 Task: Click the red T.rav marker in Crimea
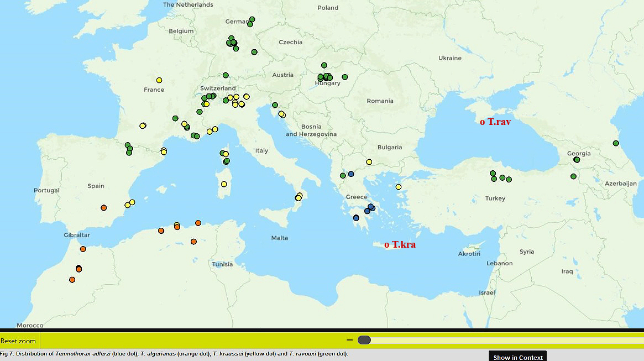coord(483,122)
